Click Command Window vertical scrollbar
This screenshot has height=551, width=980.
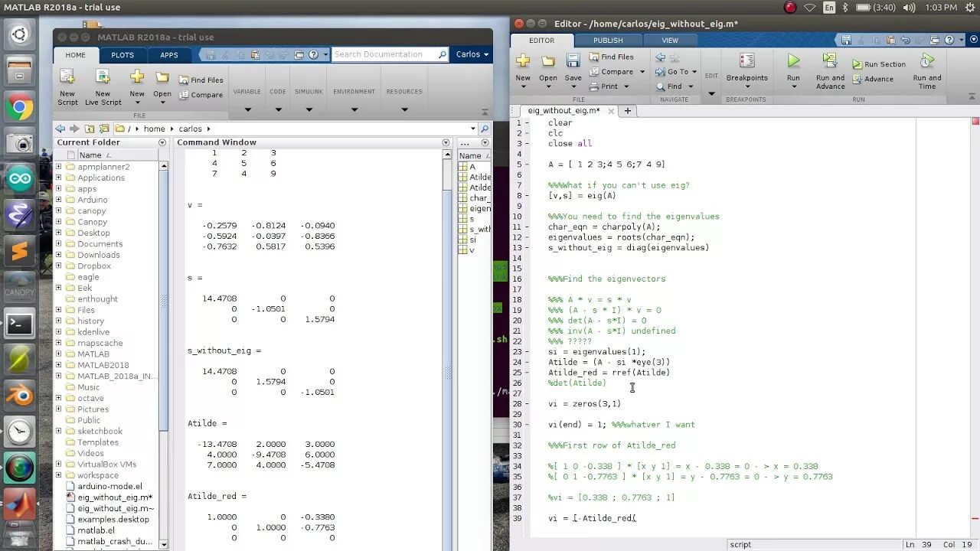(447, 348)
